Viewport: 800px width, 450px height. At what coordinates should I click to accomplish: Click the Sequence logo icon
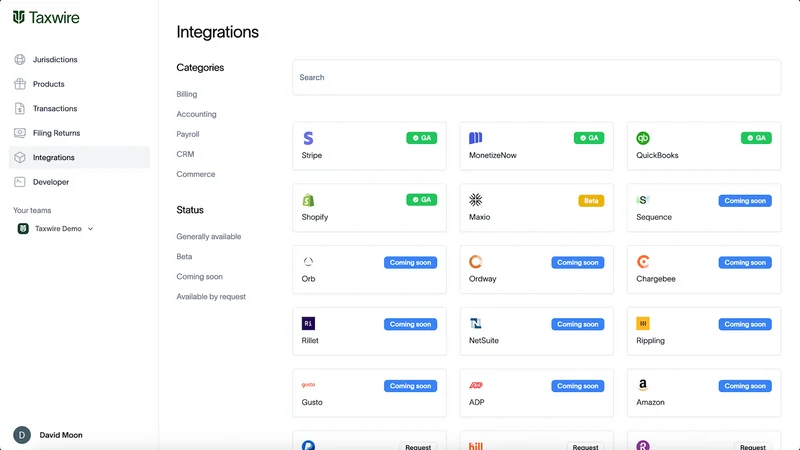tap(643, 200)
